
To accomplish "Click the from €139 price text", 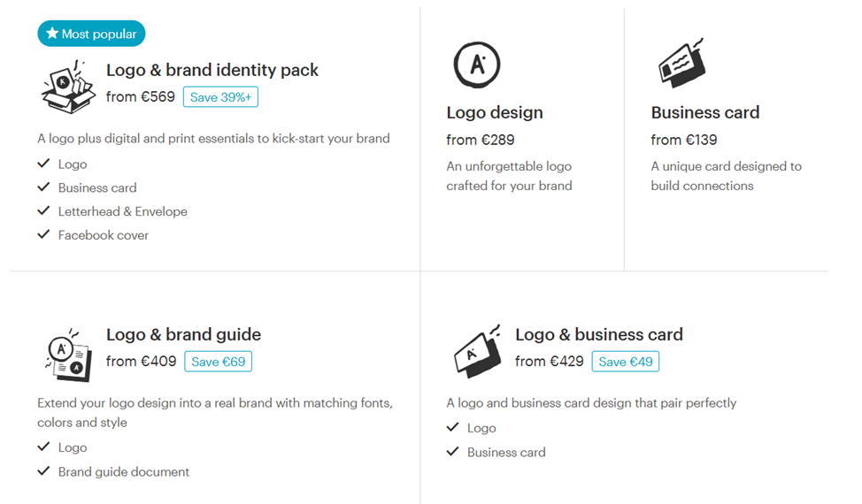I will click(x=684, y=140).
